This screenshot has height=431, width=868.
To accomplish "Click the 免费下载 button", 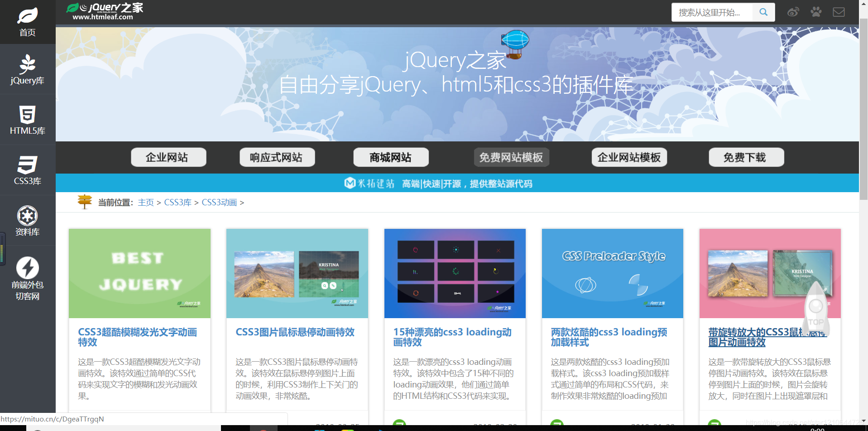I will tap(746, 157).
